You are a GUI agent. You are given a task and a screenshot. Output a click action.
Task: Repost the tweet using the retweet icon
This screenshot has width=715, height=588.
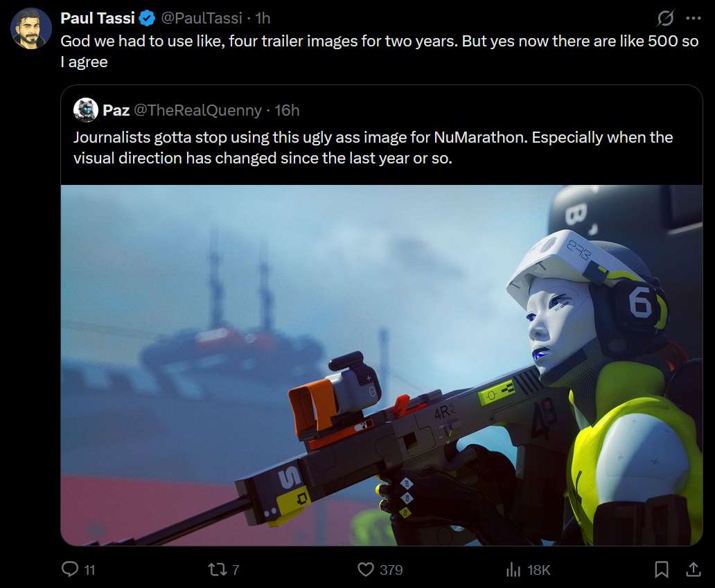coord(216,569)
